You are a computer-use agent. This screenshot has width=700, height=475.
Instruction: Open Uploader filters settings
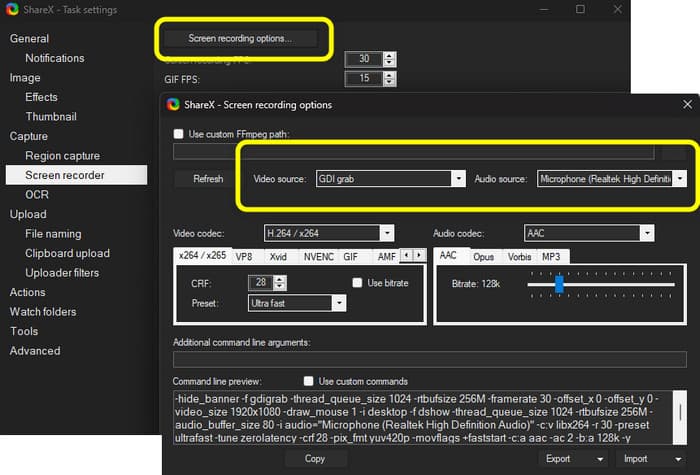click(x=62, y=273)
